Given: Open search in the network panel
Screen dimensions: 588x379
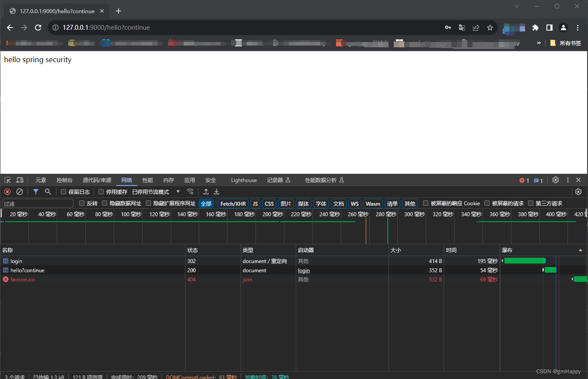Looking at the screenshot, I should coord(48,192).
